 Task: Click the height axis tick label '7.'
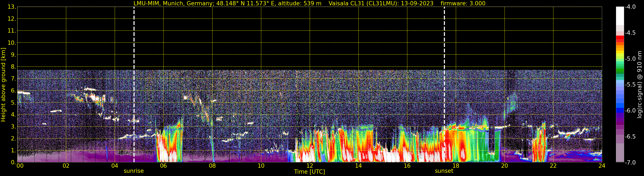(x=13, y=79)
